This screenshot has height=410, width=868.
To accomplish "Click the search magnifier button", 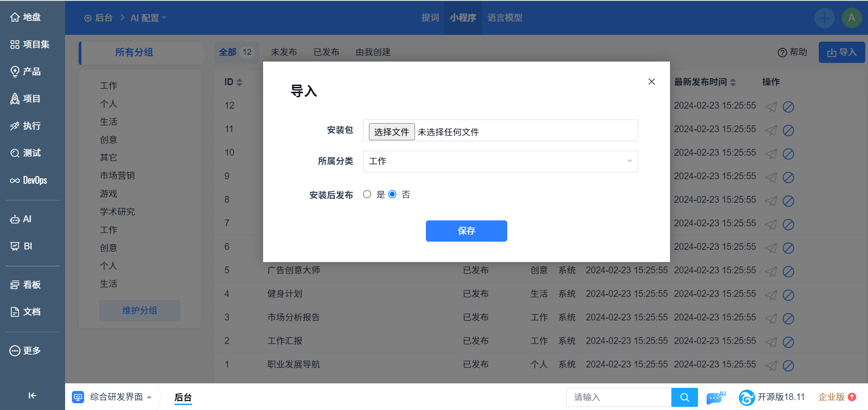I will pyautogui.click(x=684, y=397).
